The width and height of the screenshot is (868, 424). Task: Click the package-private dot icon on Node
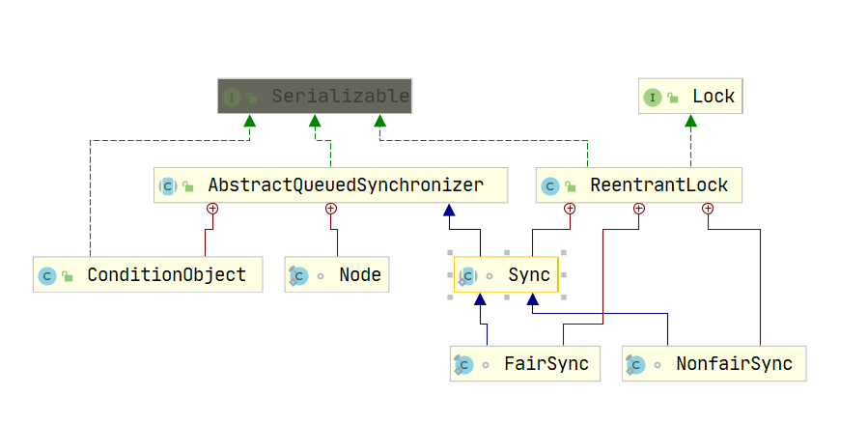click(x=321, y=276)
